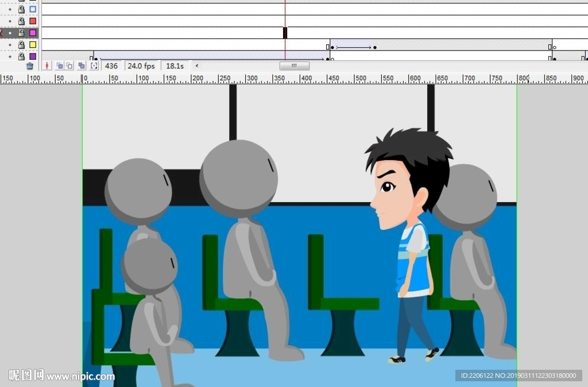Click the timeline horizontal scrollbar thumb

[x=295, y=66]
